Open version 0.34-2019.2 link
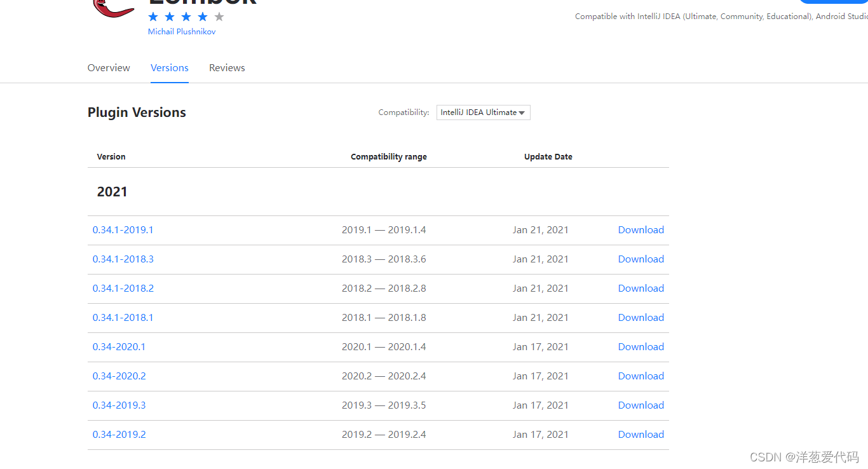Image resolution: width=868 pixels, height=469 pixels. pyautogui.click(x=119, y=435)
